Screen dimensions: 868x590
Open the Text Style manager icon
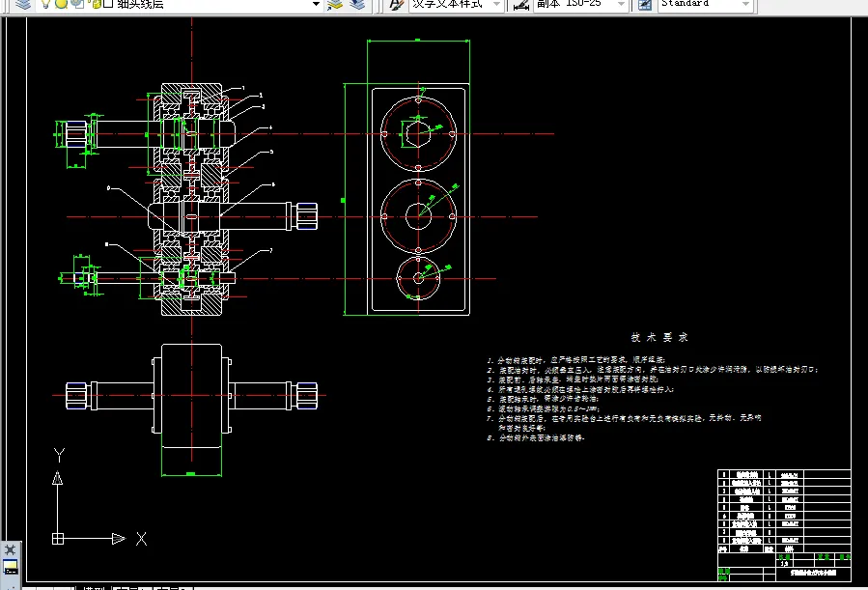click(396, 5)
